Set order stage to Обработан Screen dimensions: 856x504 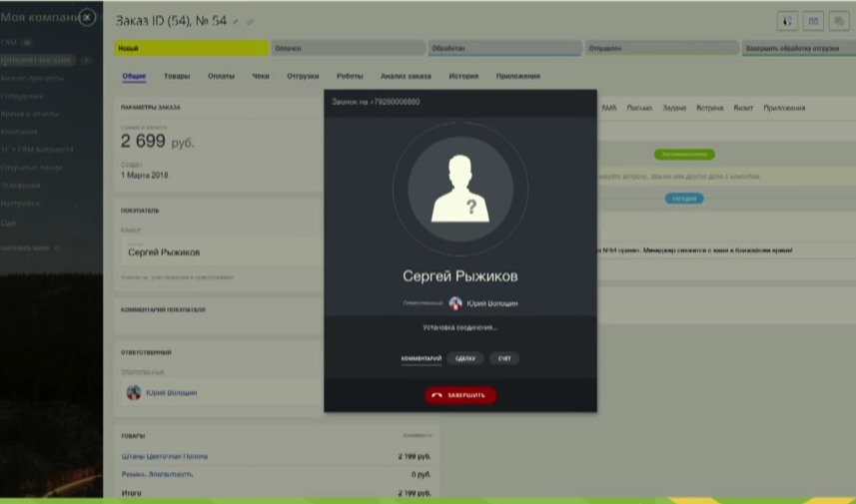(504, 48)
